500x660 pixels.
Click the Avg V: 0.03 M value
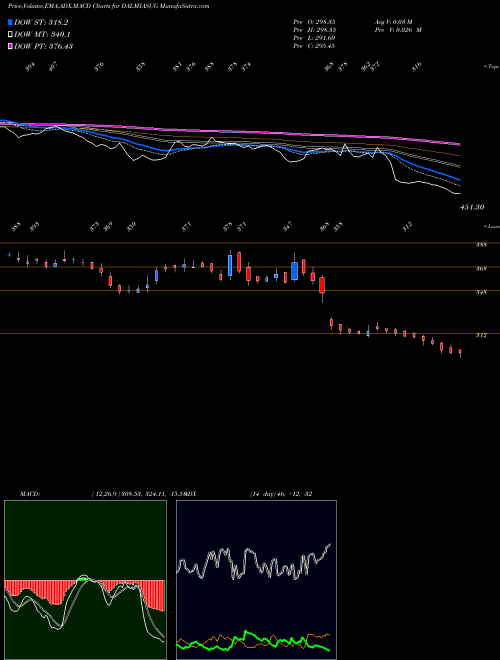click(x=393, y=22)
